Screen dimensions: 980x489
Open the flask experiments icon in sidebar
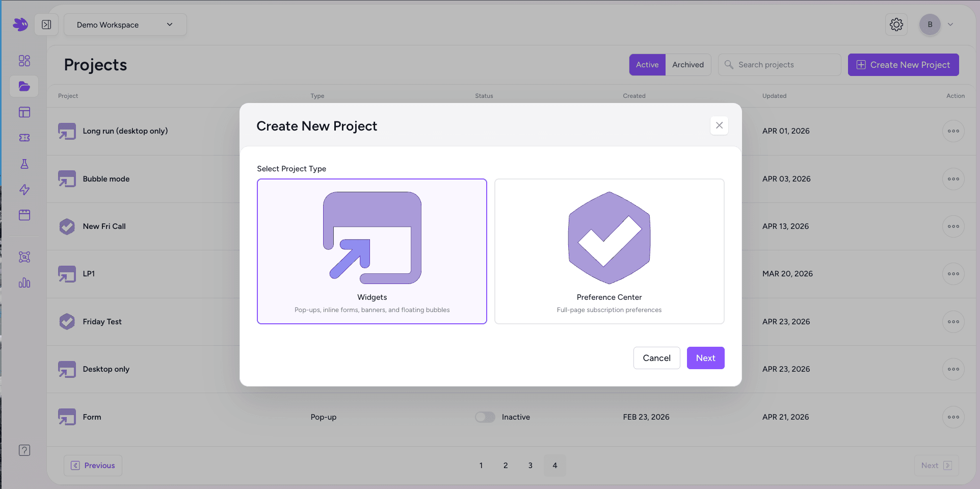pos(24,164)
